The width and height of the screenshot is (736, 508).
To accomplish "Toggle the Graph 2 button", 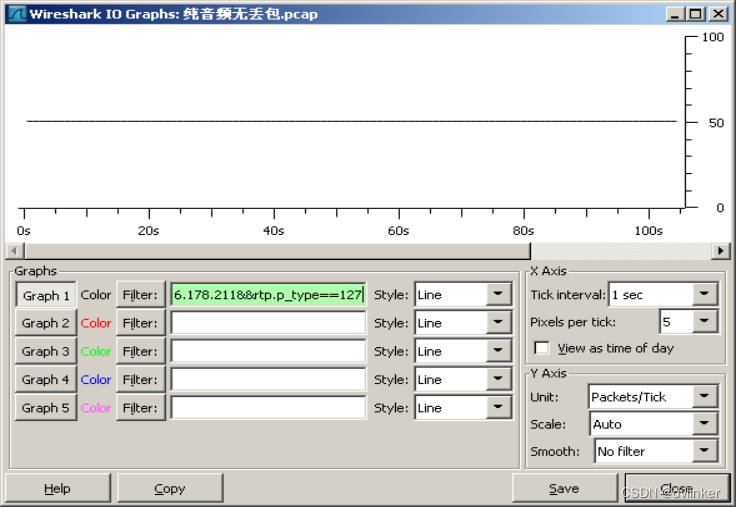I will (x=46, y=323).
